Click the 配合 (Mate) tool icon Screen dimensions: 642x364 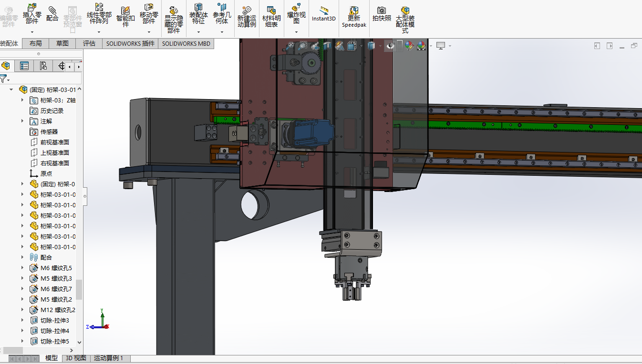[x=52, y=14]
